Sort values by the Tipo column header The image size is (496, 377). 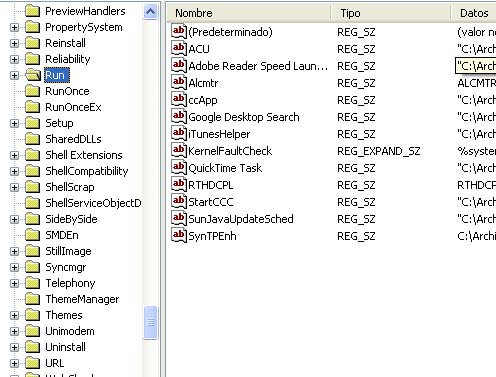pos(391,13)
